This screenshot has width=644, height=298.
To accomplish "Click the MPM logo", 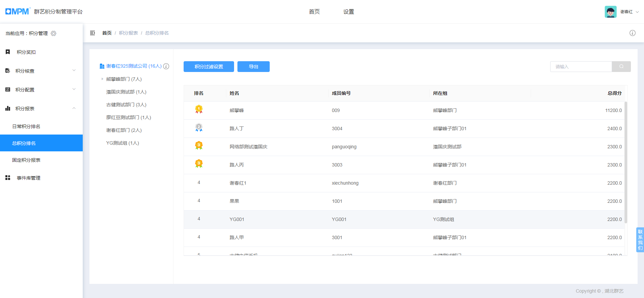I will click(17, 11).
